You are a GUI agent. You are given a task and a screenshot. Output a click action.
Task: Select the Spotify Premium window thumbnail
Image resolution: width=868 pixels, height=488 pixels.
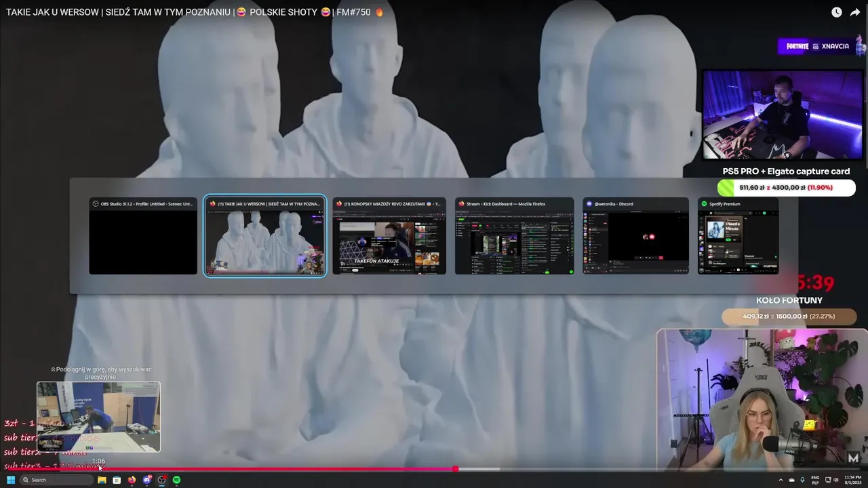[x=738, y=236]
